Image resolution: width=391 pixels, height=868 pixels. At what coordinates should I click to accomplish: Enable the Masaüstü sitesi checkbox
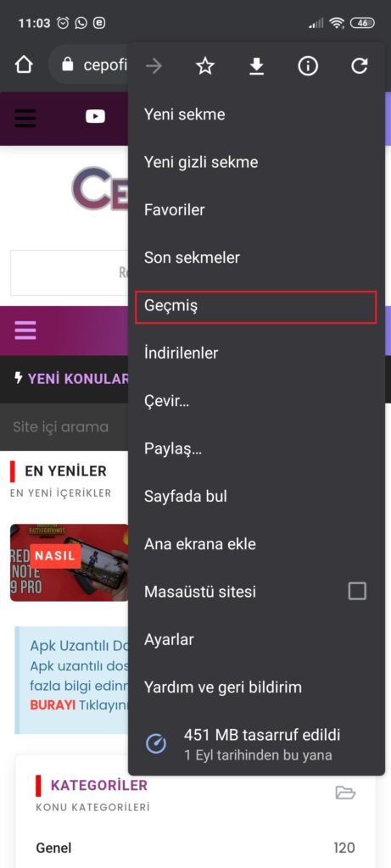tap(357, 591)
